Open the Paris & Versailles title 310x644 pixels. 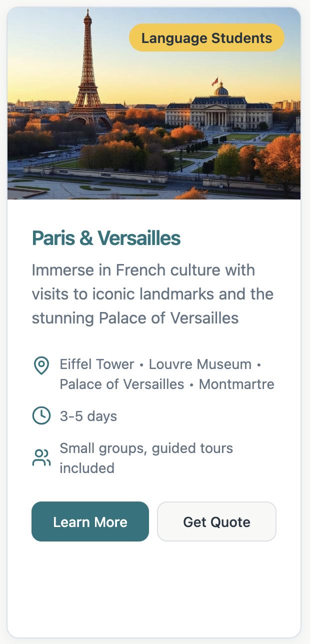pos(106,238)
